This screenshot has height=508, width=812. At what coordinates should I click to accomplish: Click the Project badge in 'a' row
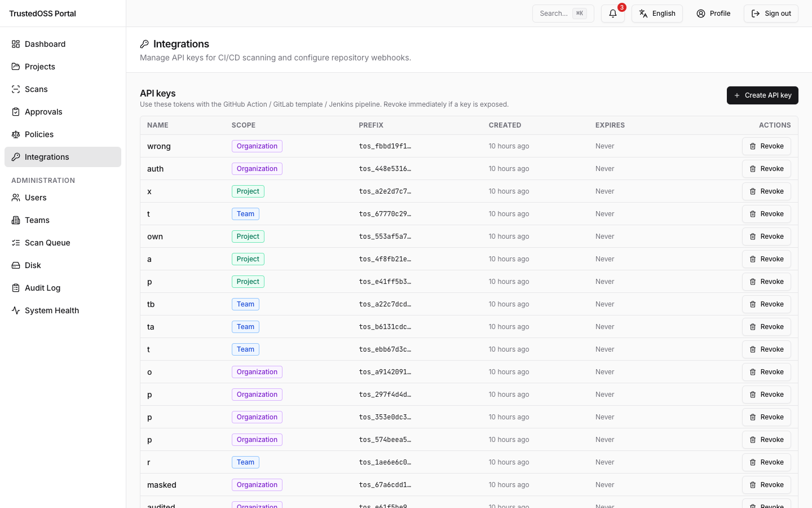tap(248, 259)
